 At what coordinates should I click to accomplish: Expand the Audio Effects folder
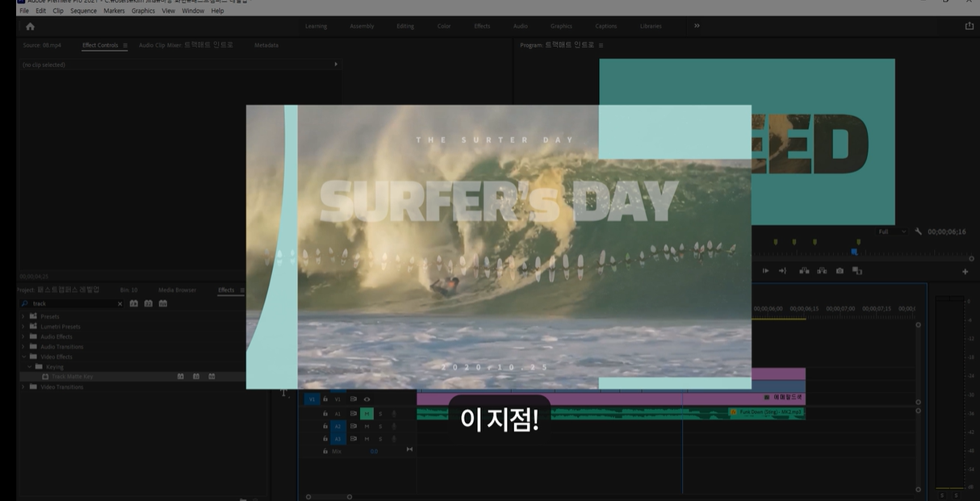[23, 336]
